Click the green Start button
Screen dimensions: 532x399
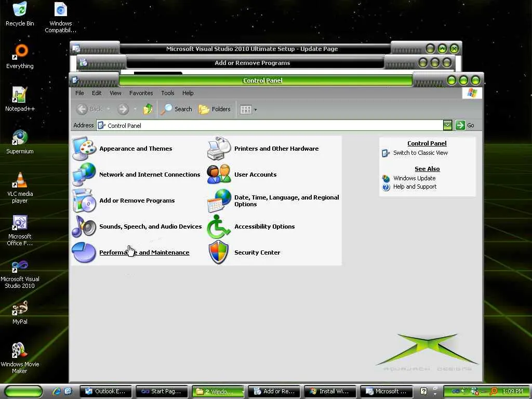23,392
